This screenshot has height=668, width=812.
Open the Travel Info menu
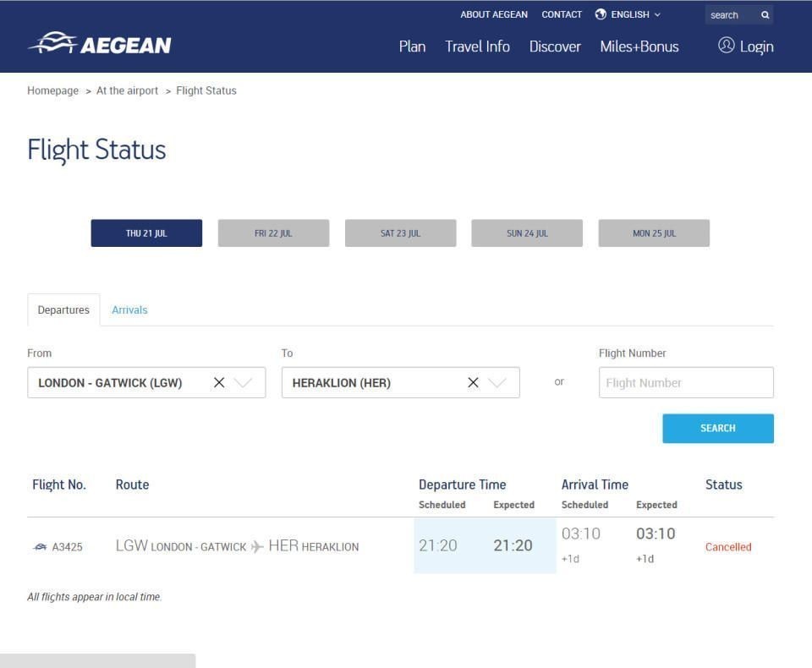tap(477, 47)
